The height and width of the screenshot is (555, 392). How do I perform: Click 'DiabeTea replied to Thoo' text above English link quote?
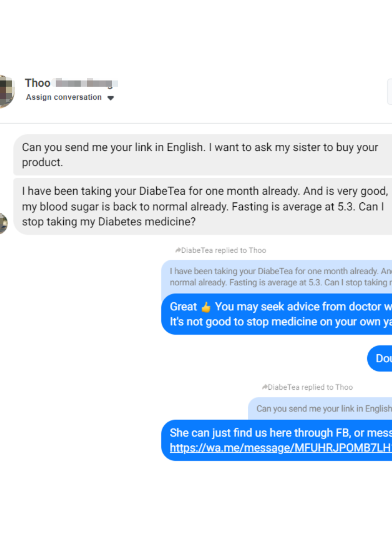point(310,387)
